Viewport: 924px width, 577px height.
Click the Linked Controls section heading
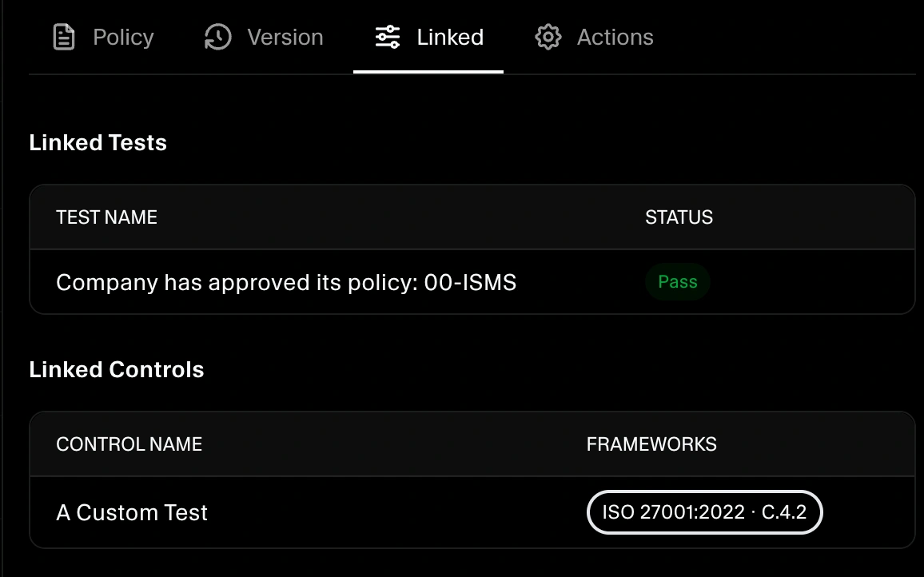click(116, 369)
